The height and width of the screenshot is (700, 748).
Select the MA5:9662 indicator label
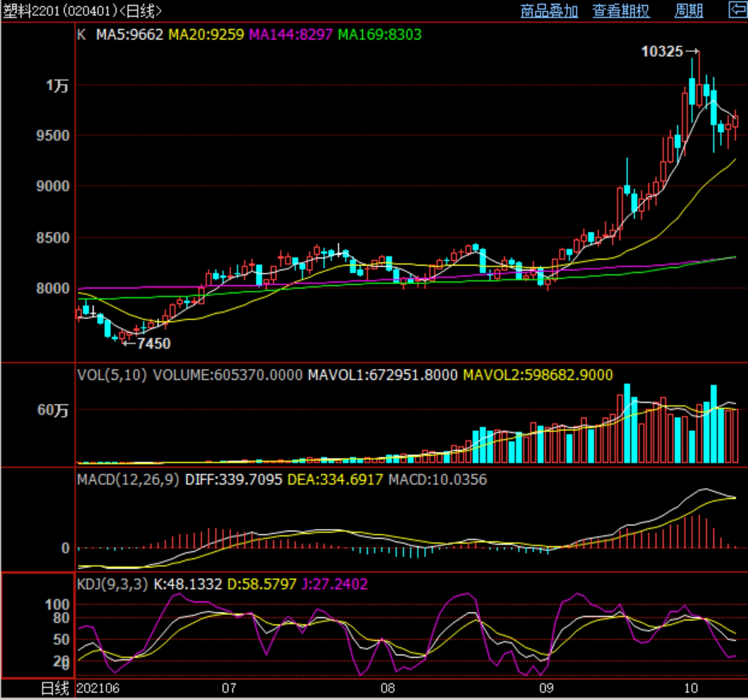point(130,35)
